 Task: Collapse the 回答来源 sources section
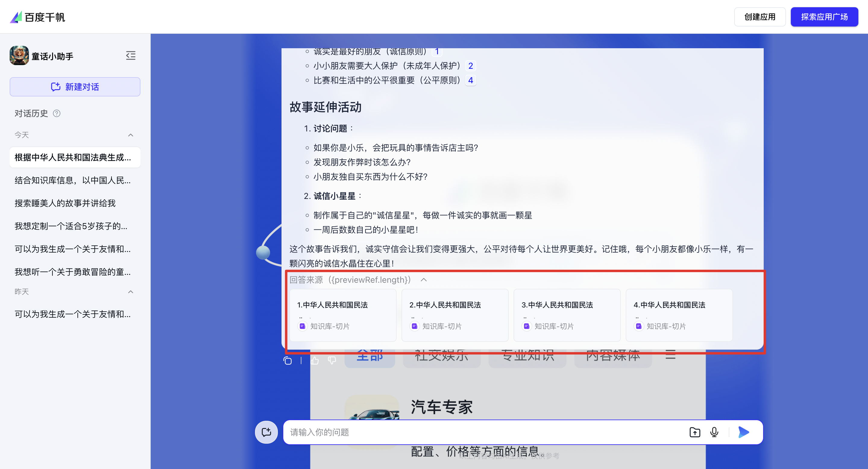tap(424, 280)
